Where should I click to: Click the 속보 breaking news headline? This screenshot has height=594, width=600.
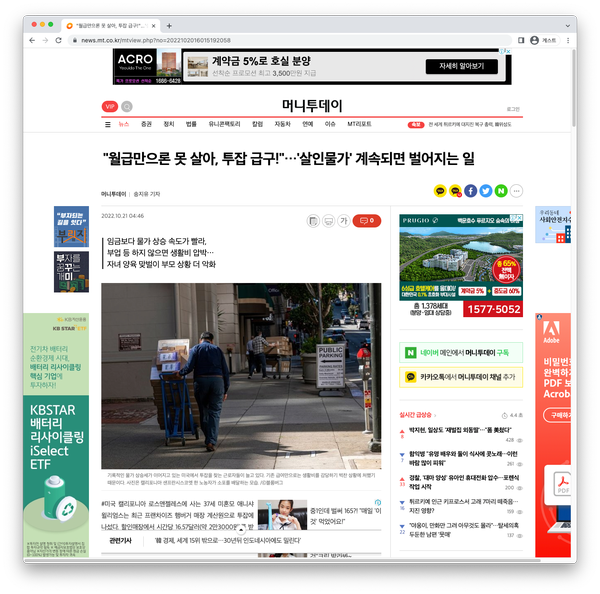[x=470, y=124]
